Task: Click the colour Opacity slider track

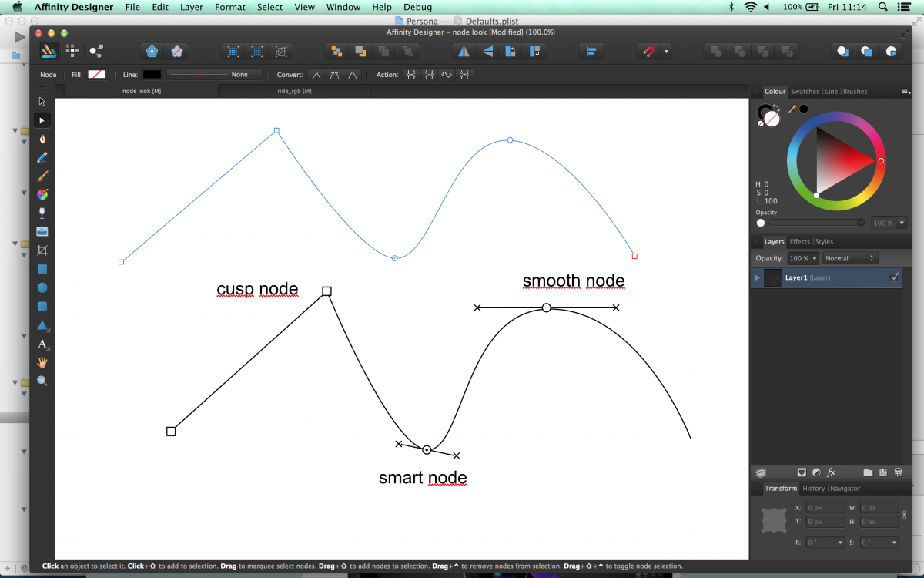Action: click(816, 223)
